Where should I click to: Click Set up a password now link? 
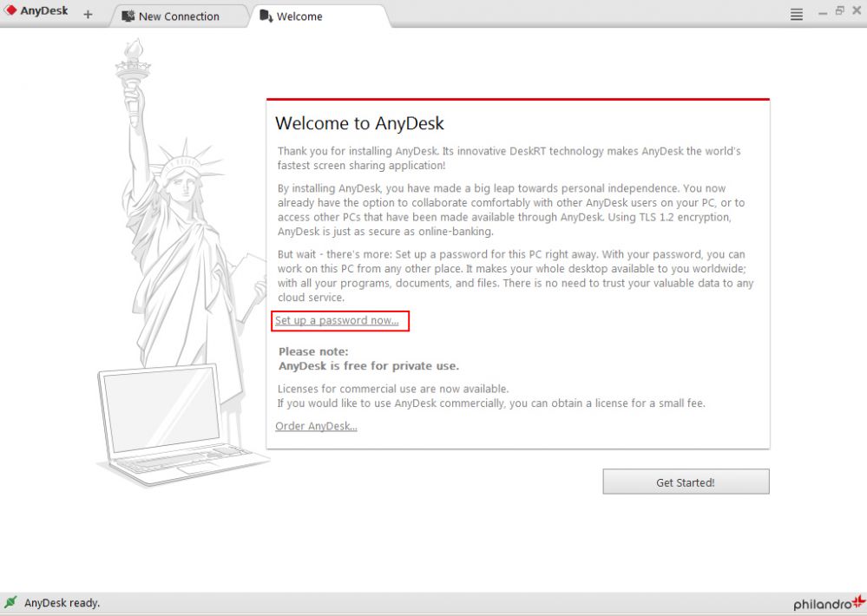[x=337, y=320]
